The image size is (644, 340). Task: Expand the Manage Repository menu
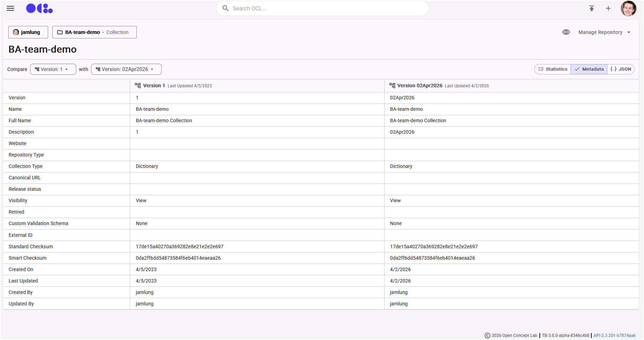604,32
